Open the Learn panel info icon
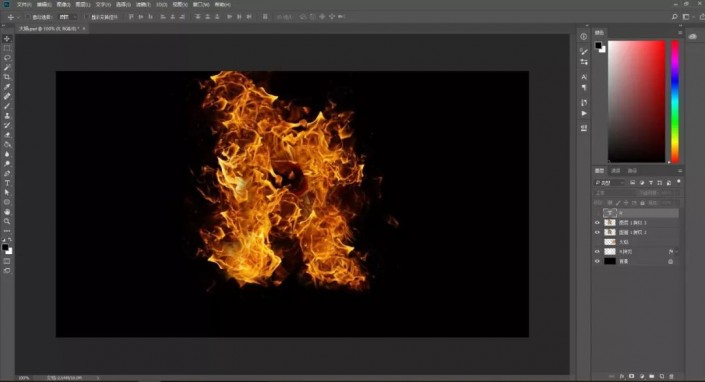Image resolution: width=705 pixels, height=382 pixels. pyautogui.click(x=584, y=36)
